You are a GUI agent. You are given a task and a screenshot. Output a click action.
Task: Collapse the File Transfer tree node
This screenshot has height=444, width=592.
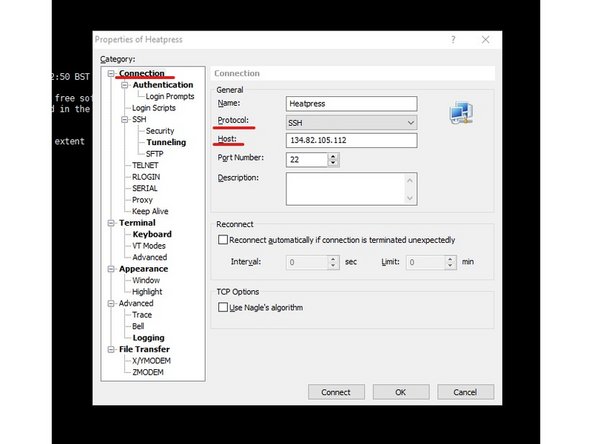(111, 349)
